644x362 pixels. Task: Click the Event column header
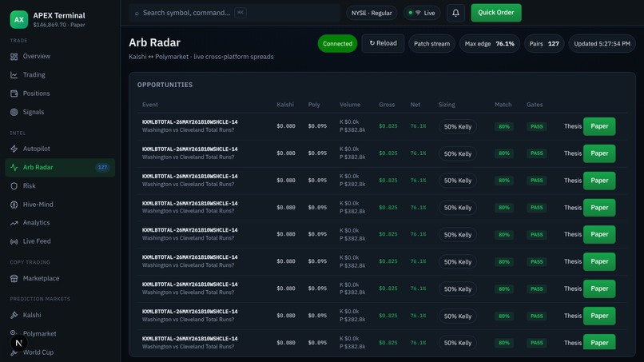point(150,105)
